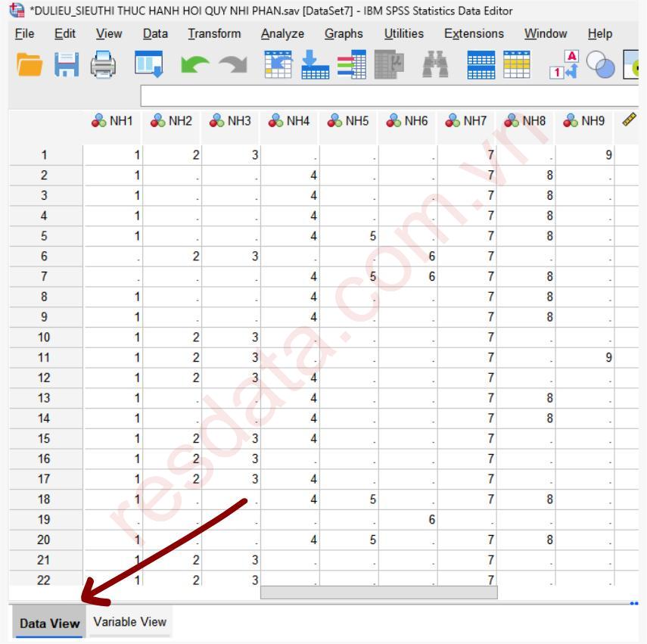Click the horizontal scrollbar below the data grid

pos(378,593)
